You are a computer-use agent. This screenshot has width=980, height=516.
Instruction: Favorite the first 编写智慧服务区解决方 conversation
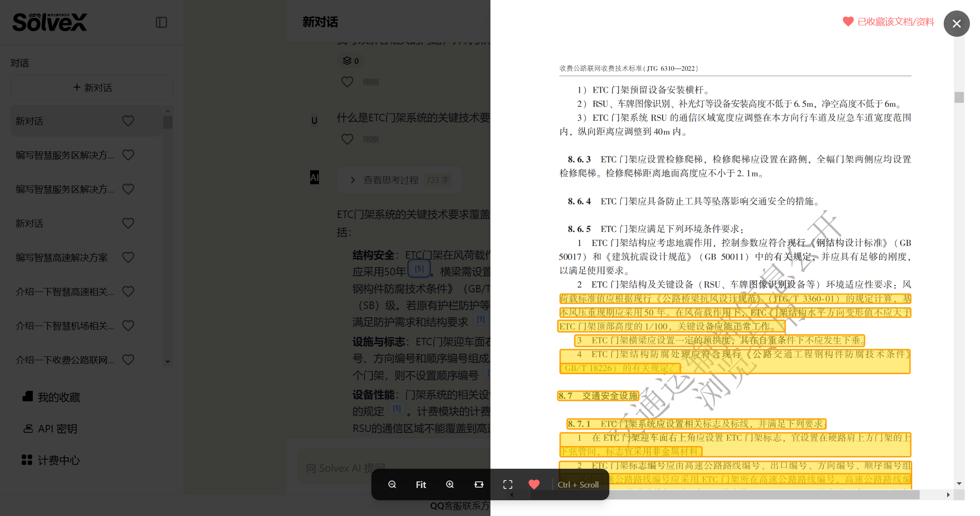point(128,155)
